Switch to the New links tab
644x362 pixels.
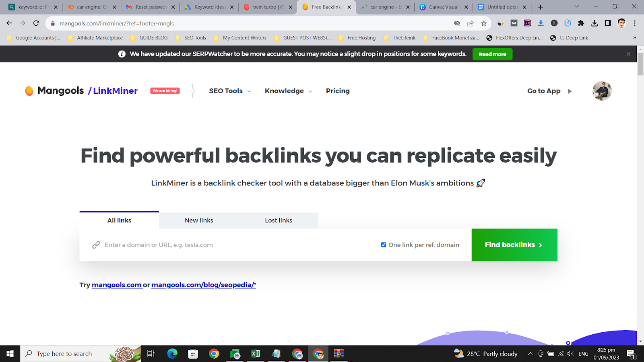click(199, 220)
